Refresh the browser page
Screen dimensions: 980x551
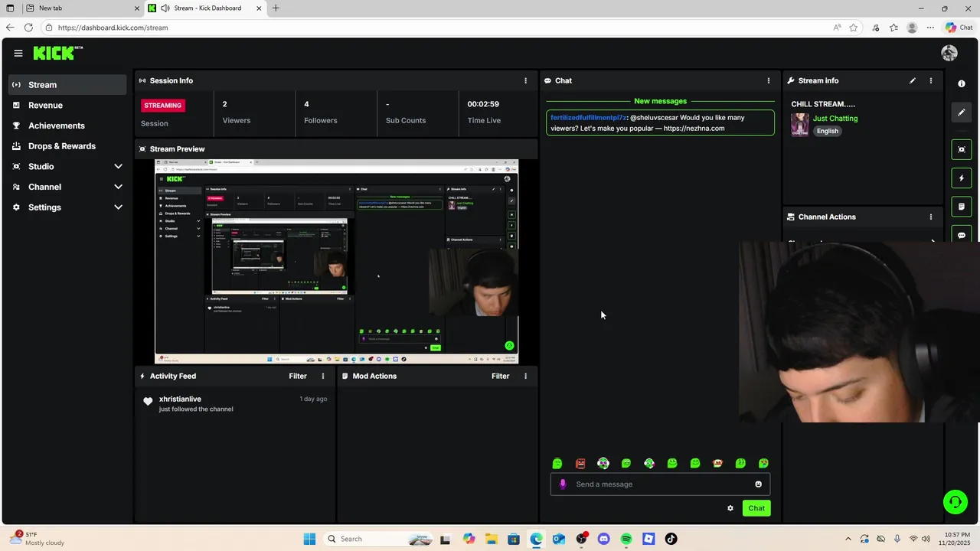click(x=28, y=28)
